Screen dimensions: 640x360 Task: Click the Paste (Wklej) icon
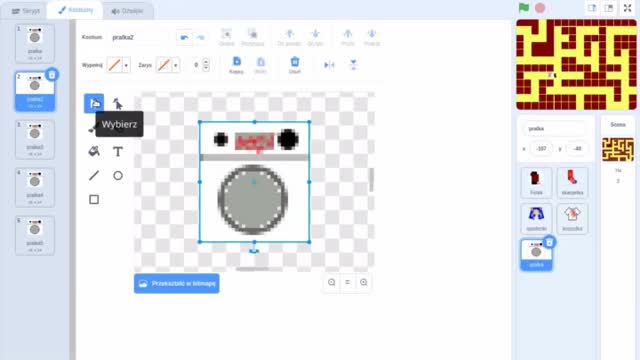pos(260,65)
